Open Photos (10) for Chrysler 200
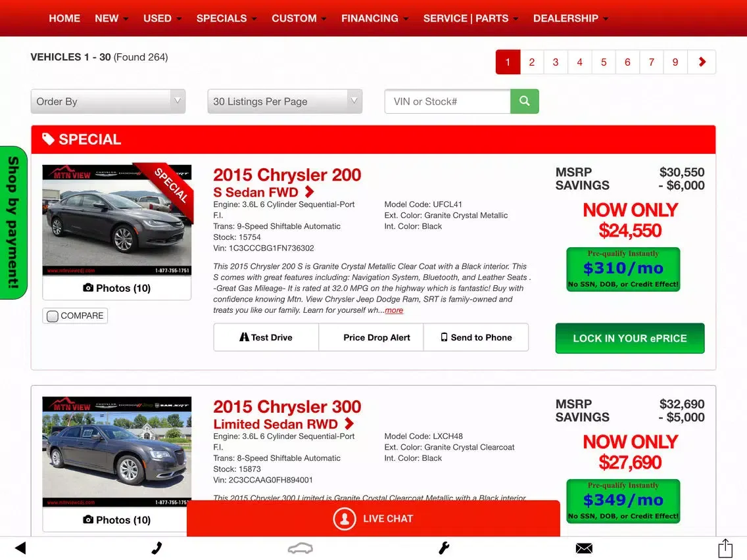This screenshot has width=747, height=560. pyautogui.click(x=117, y=288)
